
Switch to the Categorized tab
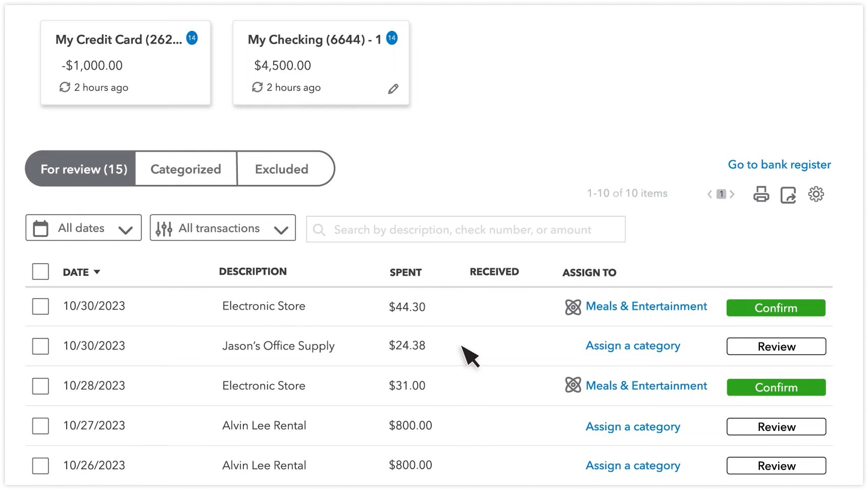[186, 169]
